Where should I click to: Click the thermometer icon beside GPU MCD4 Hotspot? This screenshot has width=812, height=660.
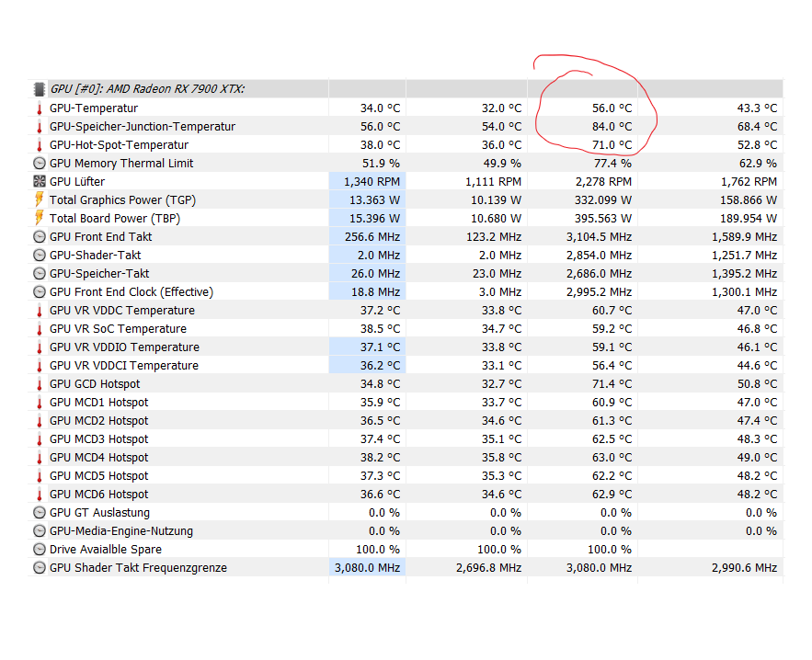pos(39,458)
